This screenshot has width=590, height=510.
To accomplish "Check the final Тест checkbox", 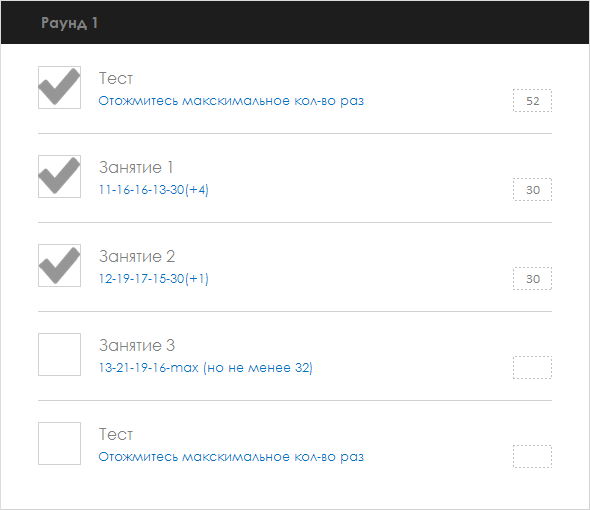I will 59,443.
